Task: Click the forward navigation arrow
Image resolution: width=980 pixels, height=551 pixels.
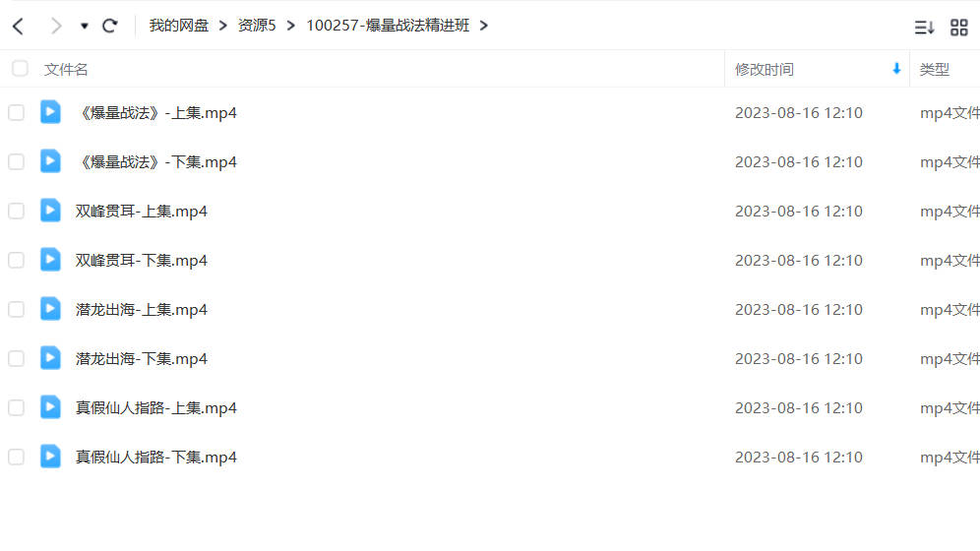Action: coord(56,26)
